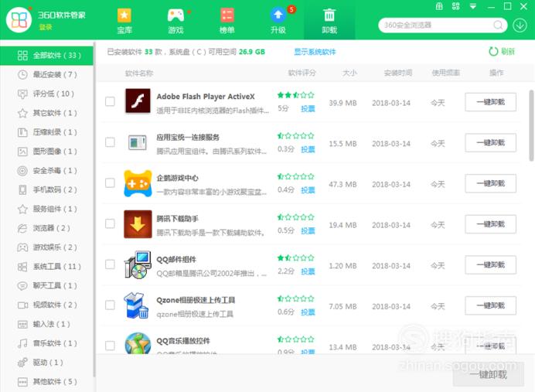Select 全部软件 (33) category
Screen dimensions: 535x392
[x=46, y=55]
